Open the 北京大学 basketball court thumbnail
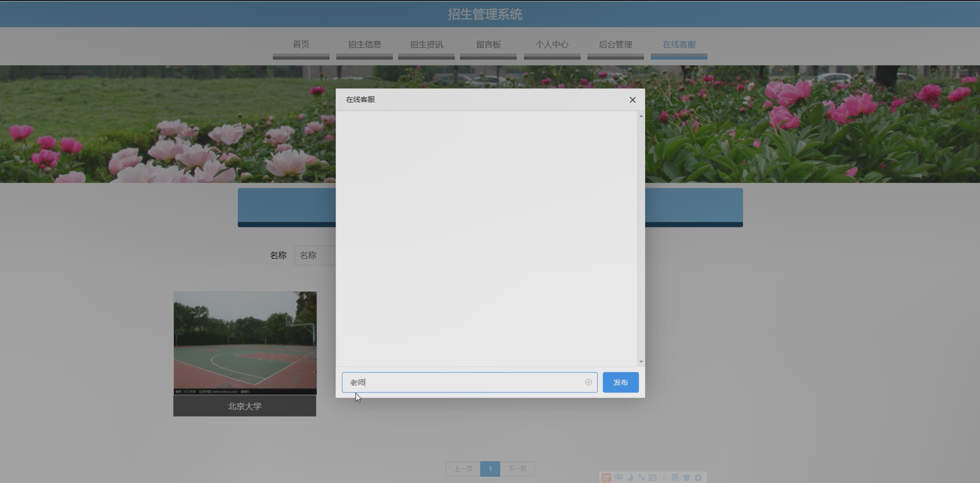 [245, 343]
